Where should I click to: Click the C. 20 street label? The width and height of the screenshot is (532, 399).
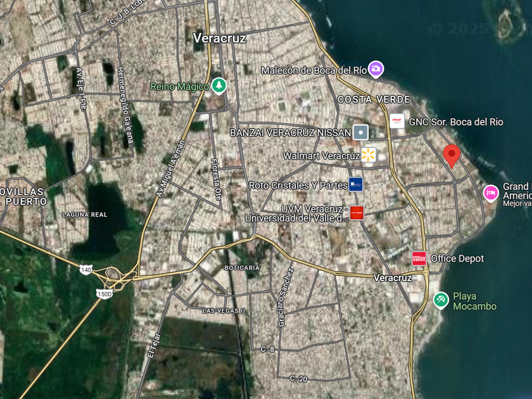point(298,378)
